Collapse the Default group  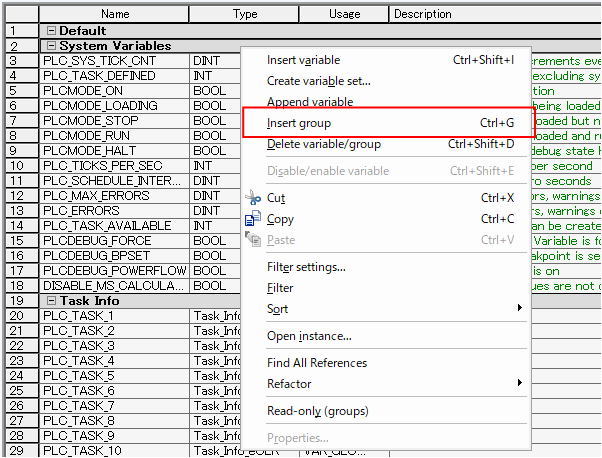tap(50, 31)
